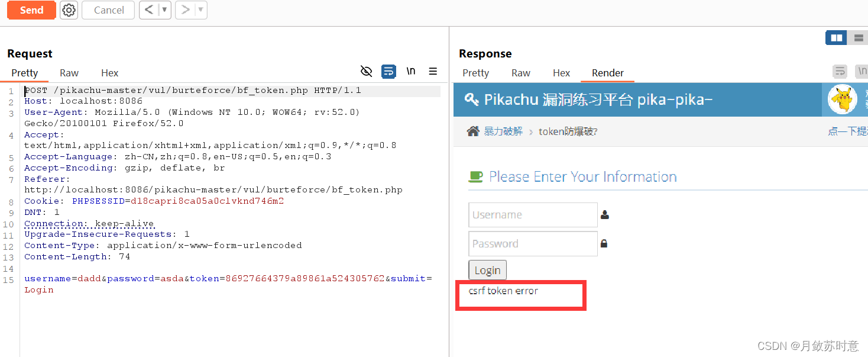Open back history dropdown arrow
This screenshot has height=357, width=868.
click(164, 10)
